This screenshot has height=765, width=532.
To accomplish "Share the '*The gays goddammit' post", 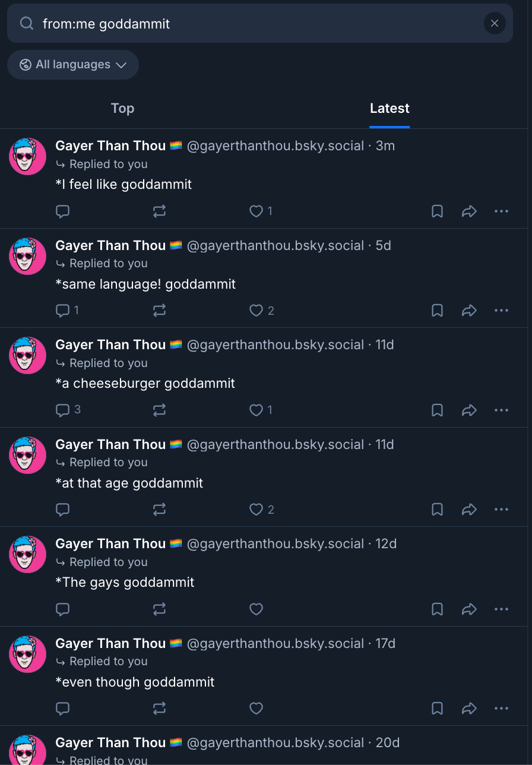I will pyautogui.click(x=469, y=609).
